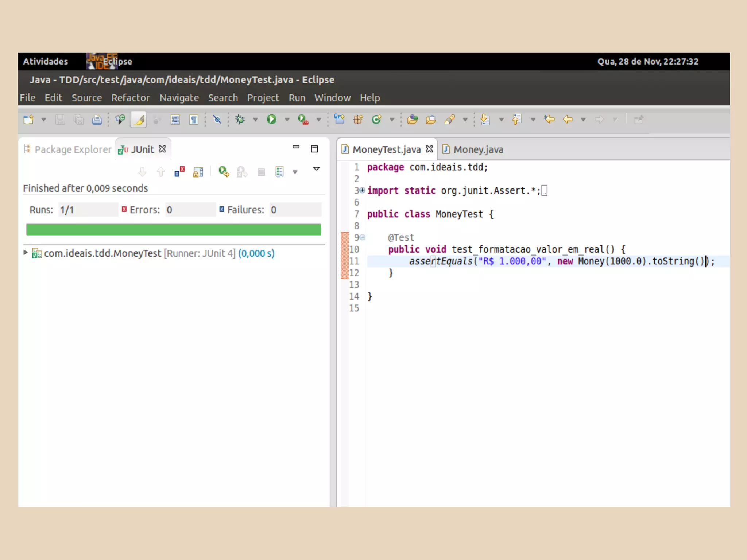This screenshot has height=560, width=747.
Task: Switch to Package Explorer view
Action: pos(73,149)
